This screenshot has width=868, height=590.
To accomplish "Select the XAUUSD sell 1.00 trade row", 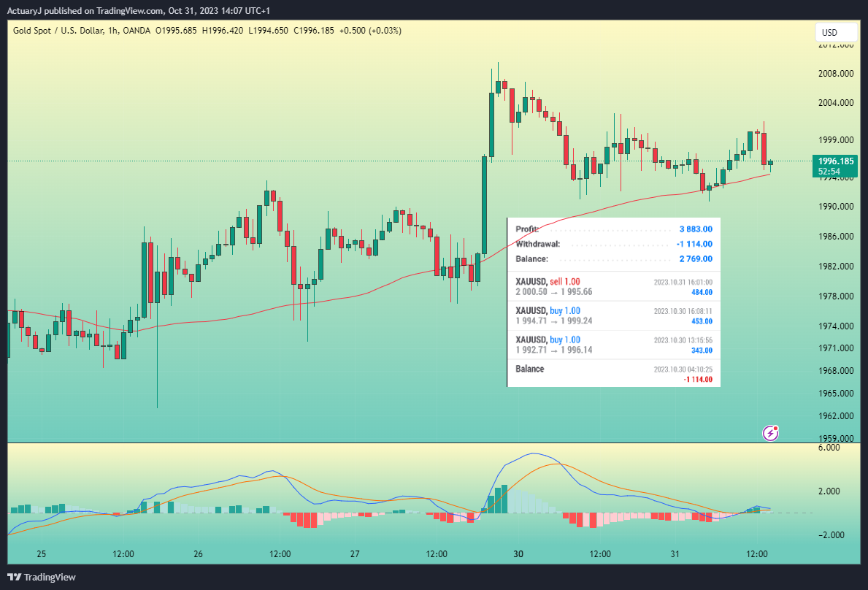I will tap(613, 286).
